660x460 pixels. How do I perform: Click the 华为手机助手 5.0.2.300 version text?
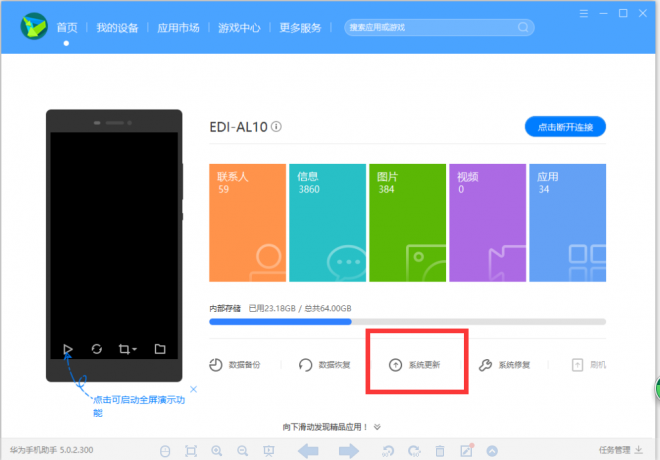point(51,450)
